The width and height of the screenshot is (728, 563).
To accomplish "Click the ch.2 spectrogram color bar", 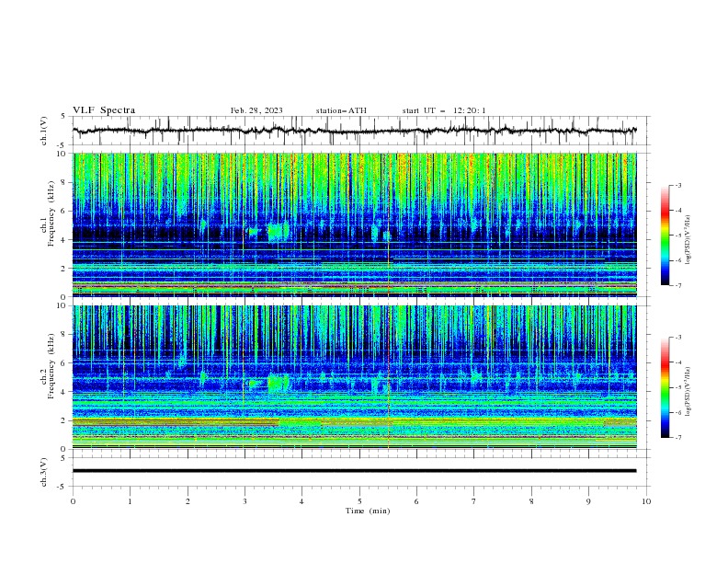I will pos(665,387).
